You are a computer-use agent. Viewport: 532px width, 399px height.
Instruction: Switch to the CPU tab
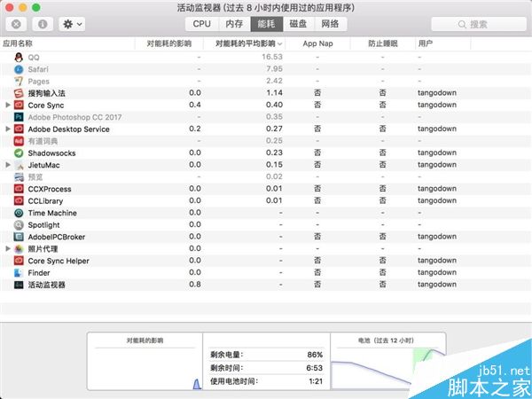pyautogui.click(x=201, y=24)
